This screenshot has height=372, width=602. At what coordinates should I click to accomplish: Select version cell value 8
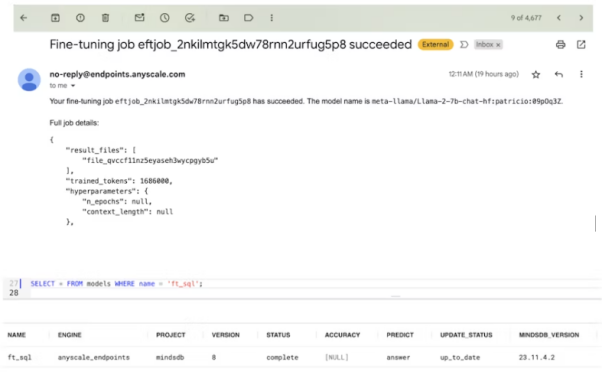coord(214,357)
